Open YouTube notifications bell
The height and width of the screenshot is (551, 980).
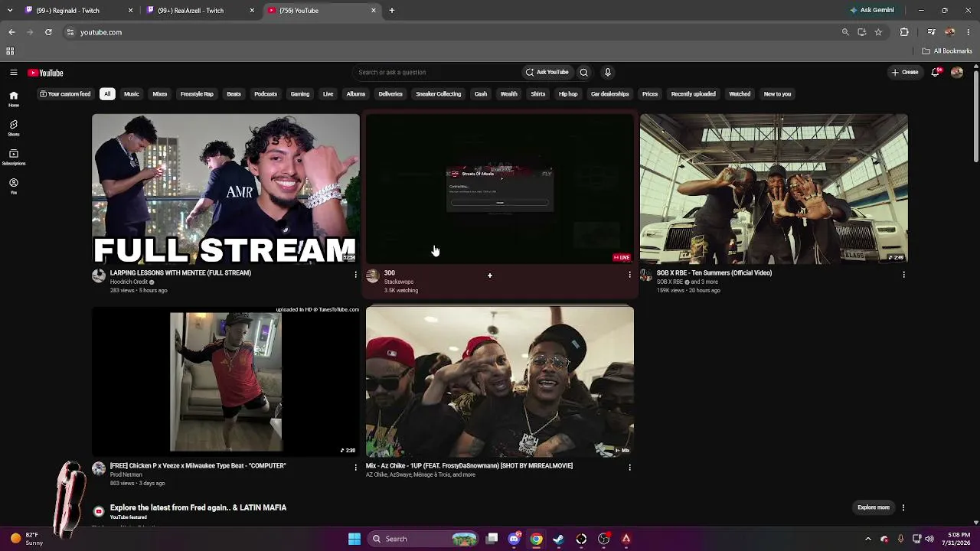[936, 73]
